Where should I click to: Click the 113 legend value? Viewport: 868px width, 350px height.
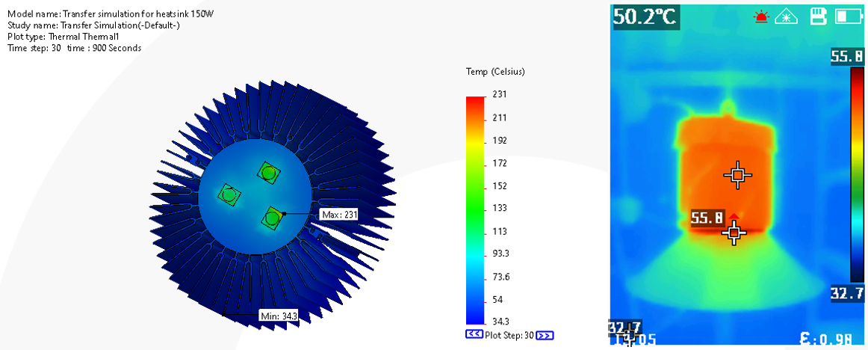click(500, 231)
